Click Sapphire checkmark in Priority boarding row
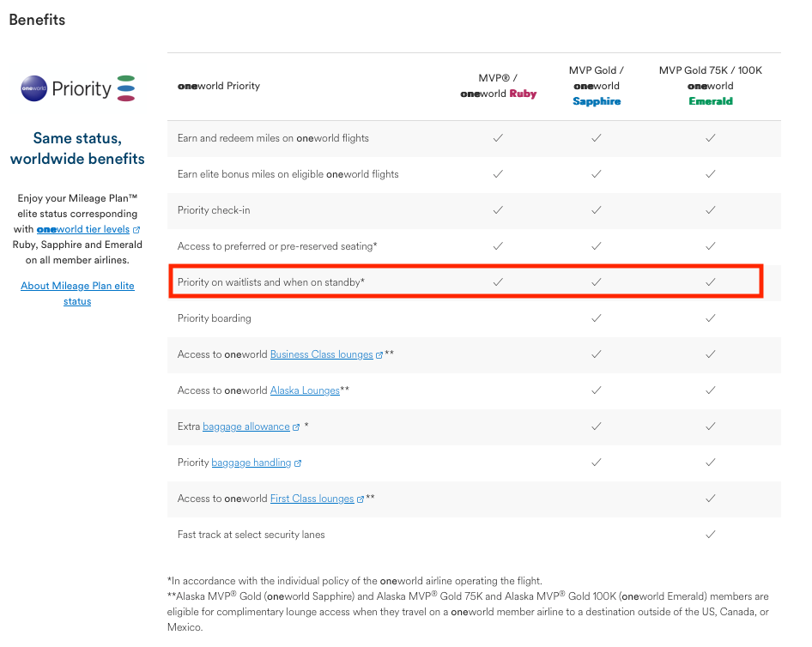This screenshot has width=812, height=647. point(596,318)
